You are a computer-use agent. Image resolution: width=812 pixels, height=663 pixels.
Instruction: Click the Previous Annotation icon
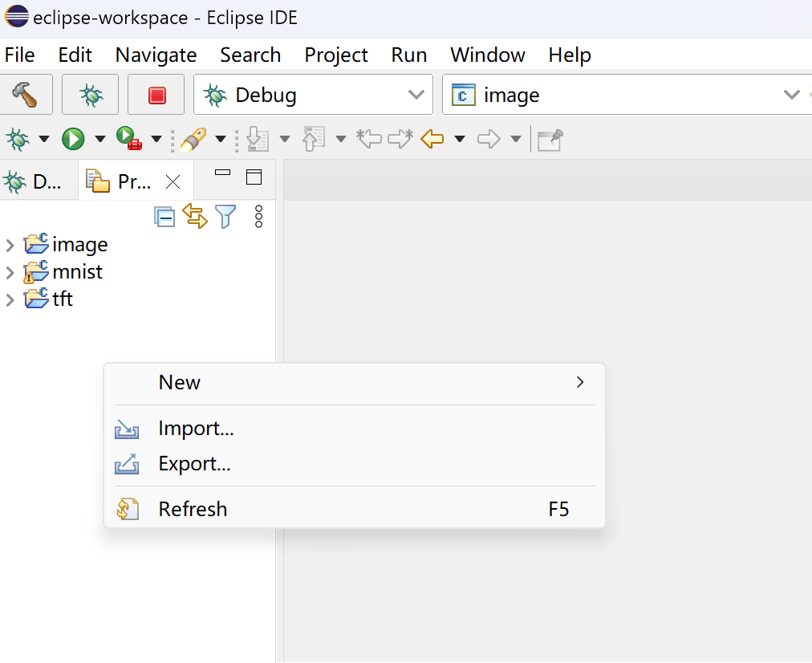314,139
